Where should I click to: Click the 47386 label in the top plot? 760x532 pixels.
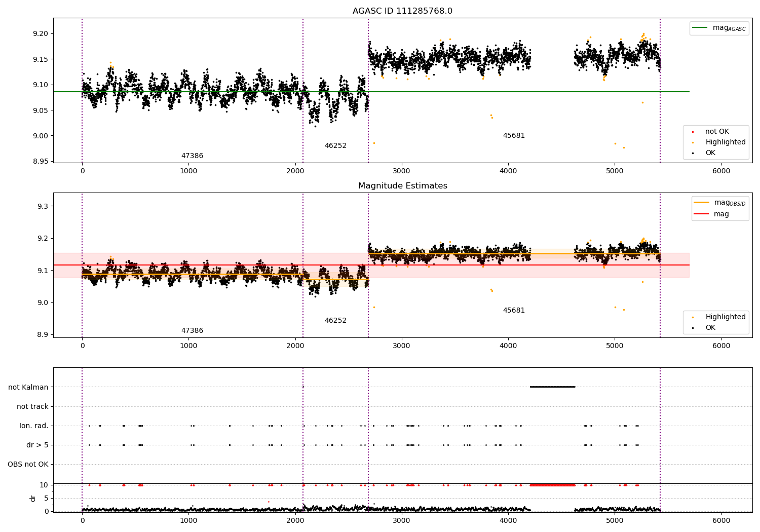192,156
